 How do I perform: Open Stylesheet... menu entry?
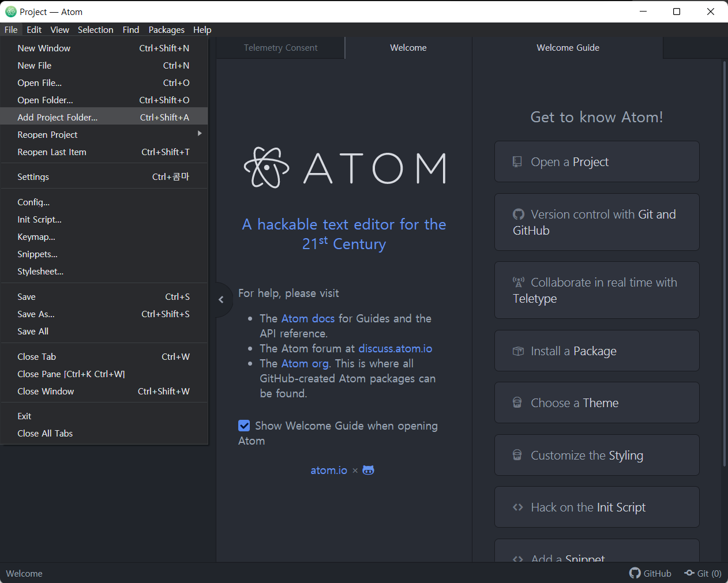pos(104,272)
